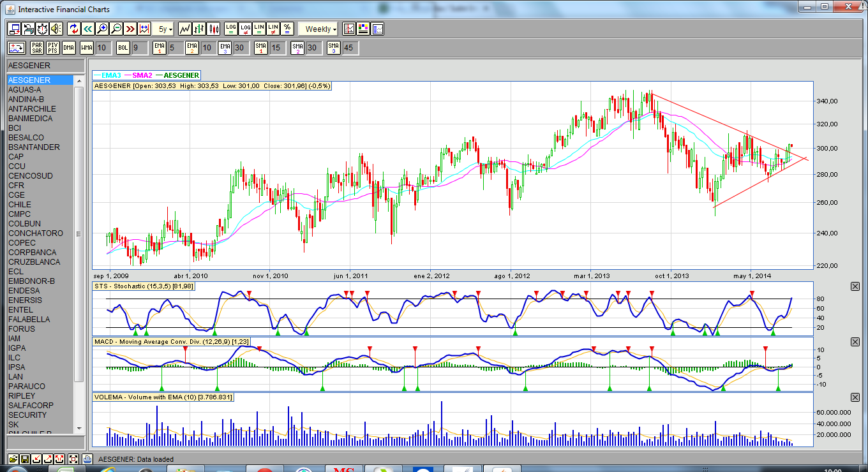The height and width of the screenshot is (472, 868).
Task: Toggle the Parabolic SAR indicator
Action: pyautogui.click(x=36, y=48)
